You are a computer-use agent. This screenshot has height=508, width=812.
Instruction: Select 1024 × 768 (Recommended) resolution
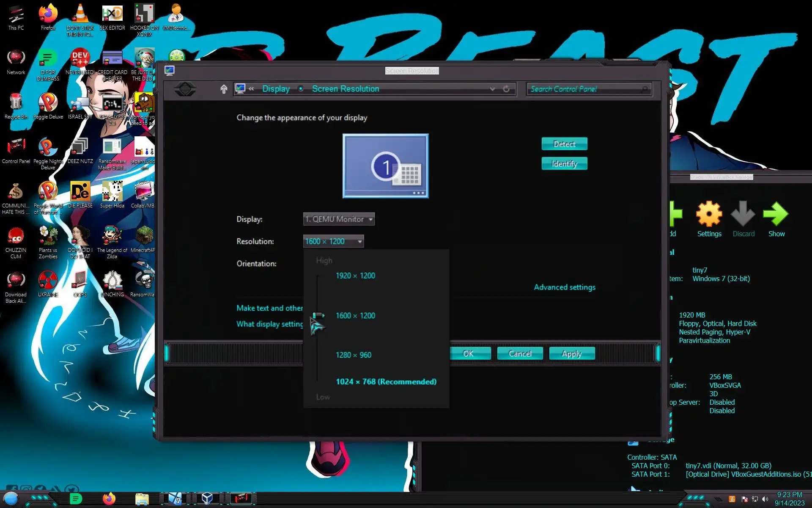[386, 381]
